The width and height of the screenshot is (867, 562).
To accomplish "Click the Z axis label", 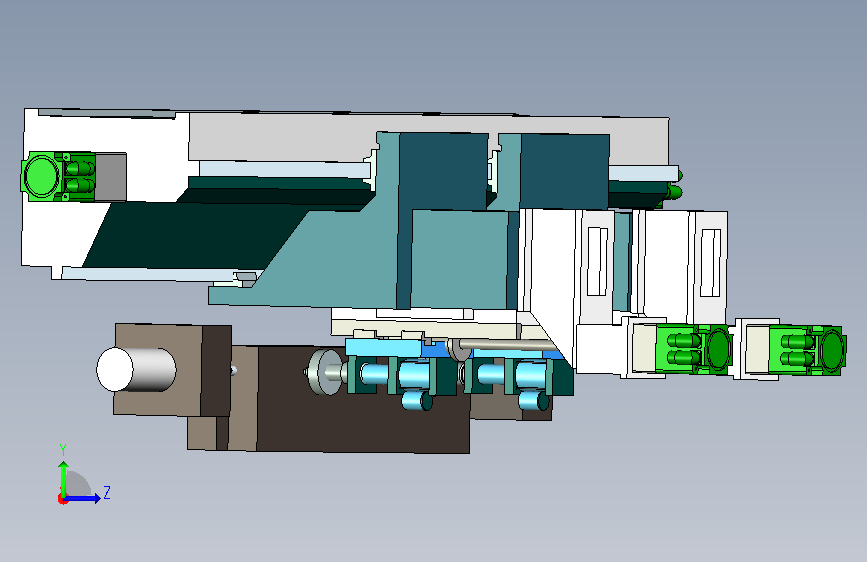I will coord(107,492).
